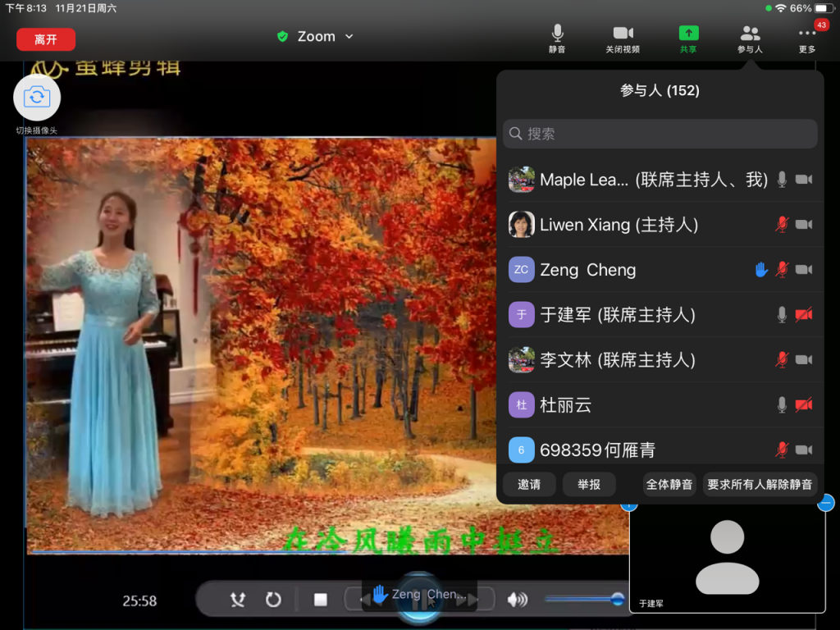Select participant Zeng Cheng
Screen dimensions: 840x630
pos(660,269)
